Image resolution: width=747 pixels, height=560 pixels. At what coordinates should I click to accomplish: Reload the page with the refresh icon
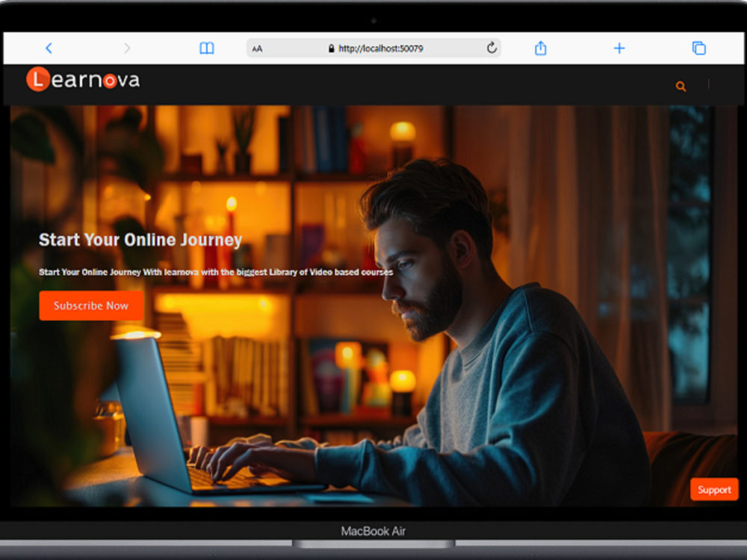pyautogui.click(x=492, y=48)
